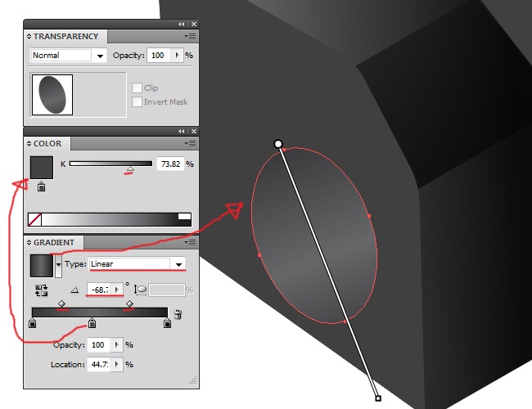Viewport: 532px width, 409px height.
Task: Open the gradient angle value arrow
Action: coord(117,290)
